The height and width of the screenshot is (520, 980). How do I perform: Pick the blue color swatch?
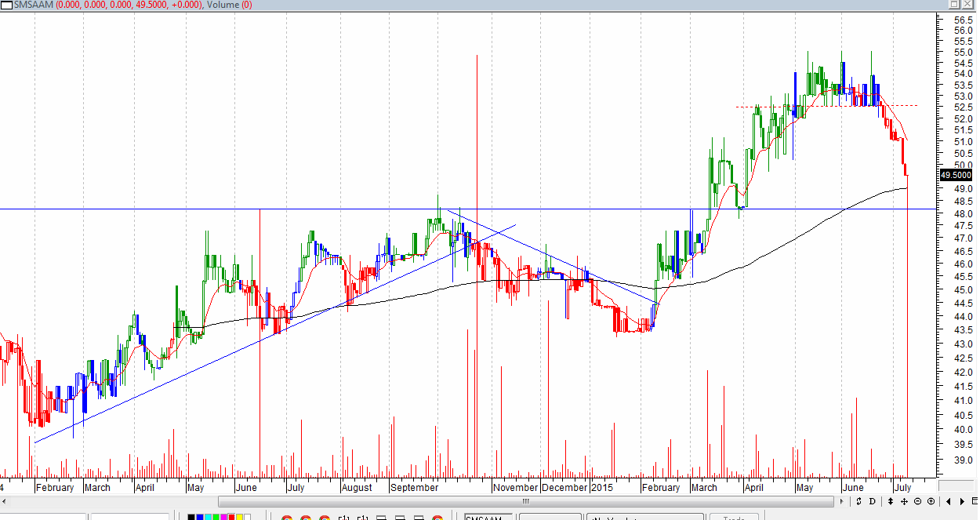(x=200, y=517)
